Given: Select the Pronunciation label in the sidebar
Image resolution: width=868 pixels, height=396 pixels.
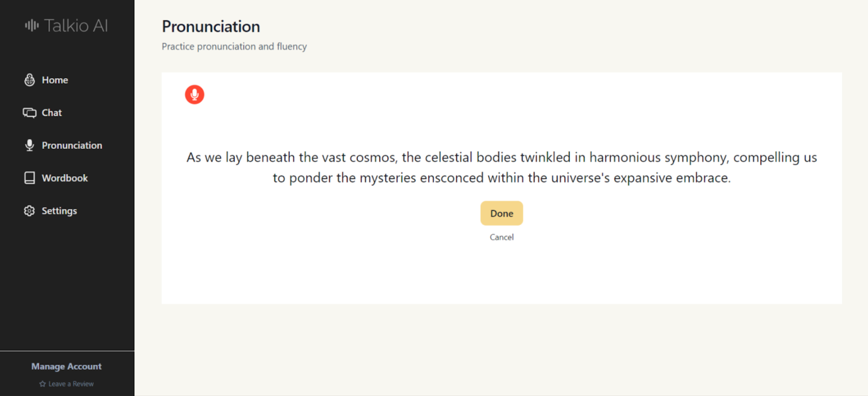Looking at the screenshot, I should (72, 146).
